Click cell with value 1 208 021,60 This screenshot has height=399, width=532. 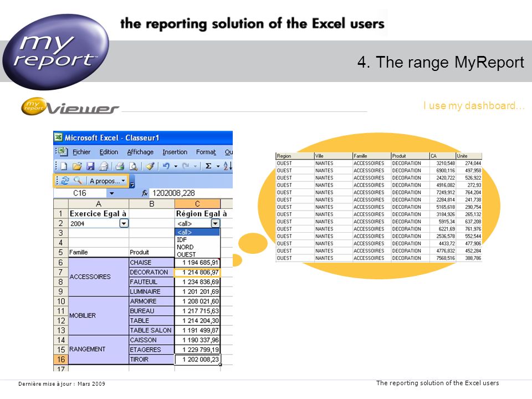tap(197, 301)
